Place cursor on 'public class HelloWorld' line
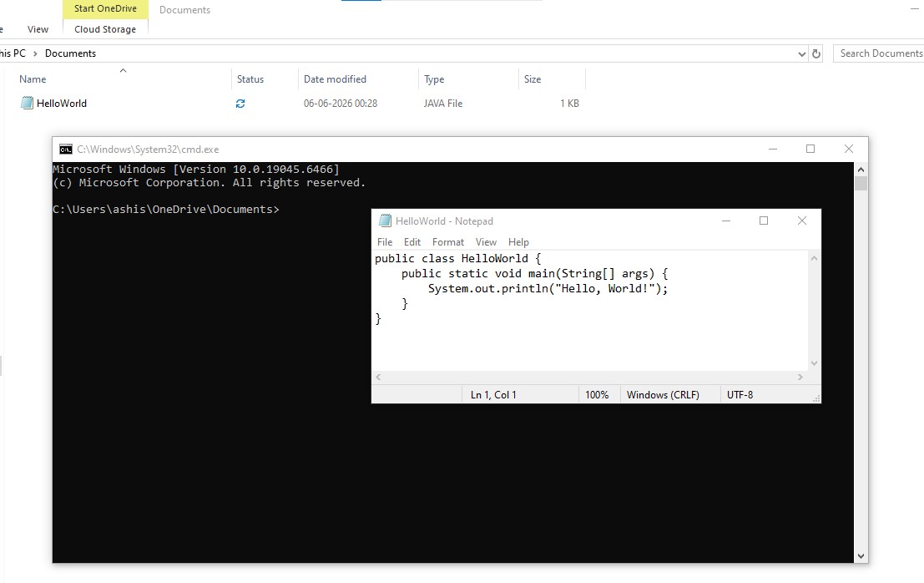The image size is (924, 583). coord(457,258)
